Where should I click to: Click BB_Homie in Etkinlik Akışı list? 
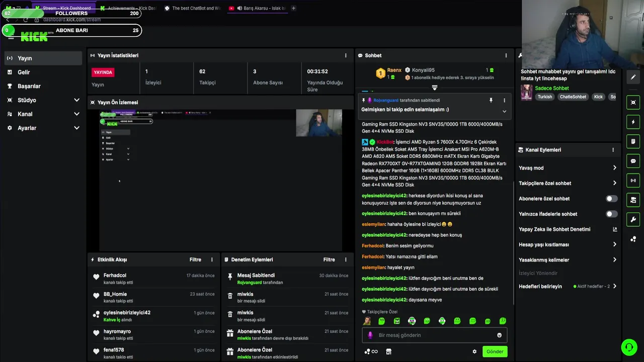pos(115,294)
